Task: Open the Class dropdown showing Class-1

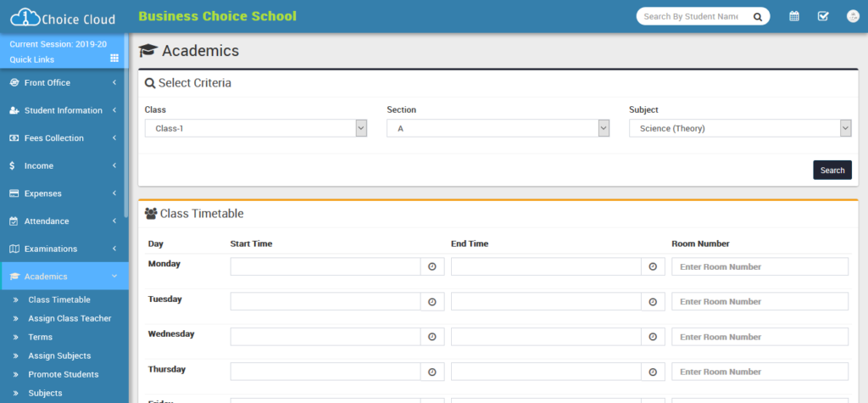Action: (256, 128)
